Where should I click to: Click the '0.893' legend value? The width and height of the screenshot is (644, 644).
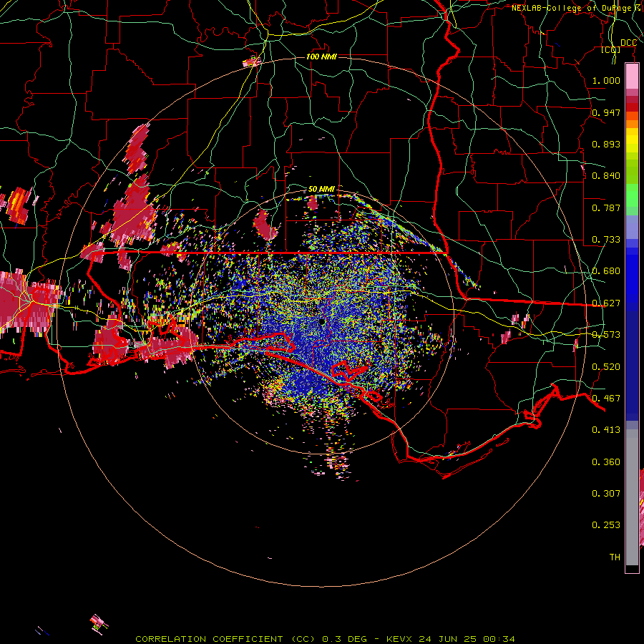pyautogui.click(x=606, y=144)
